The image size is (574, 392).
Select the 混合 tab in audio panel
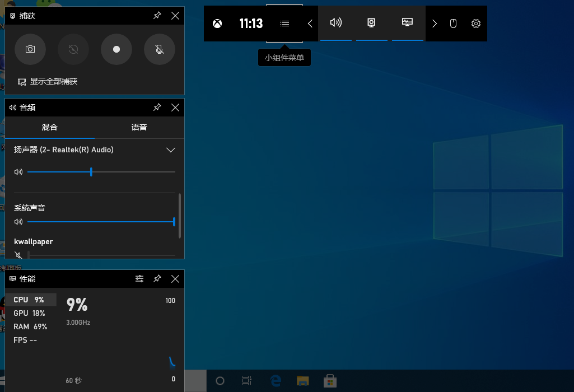[x=50, y=127]
